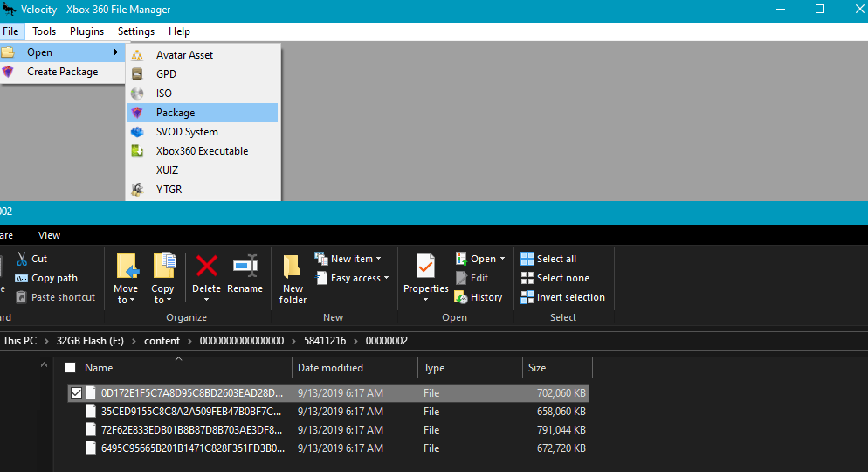Image resolution: width=868 pixels, height=472 pixels.
Task: Choose Package from the Open submenu
Action: click(x=203, y=113)
